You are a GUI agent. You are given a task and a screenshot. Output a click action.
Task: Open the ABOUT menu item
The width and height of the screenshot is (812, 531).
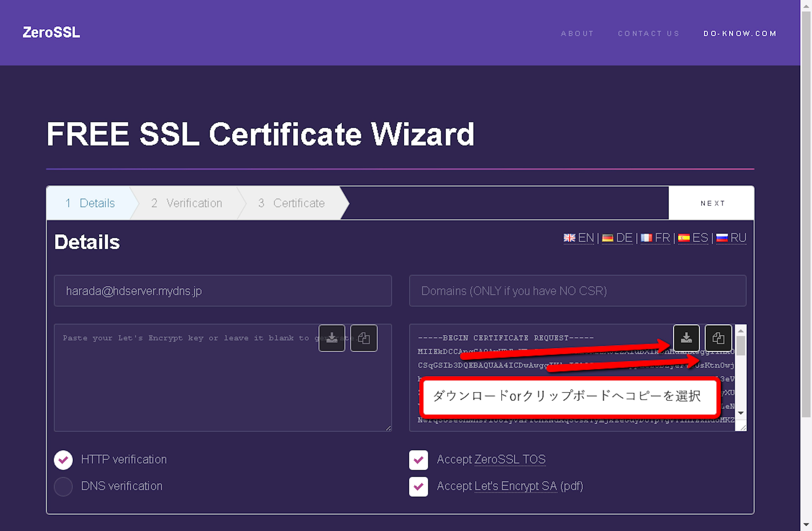577,33
